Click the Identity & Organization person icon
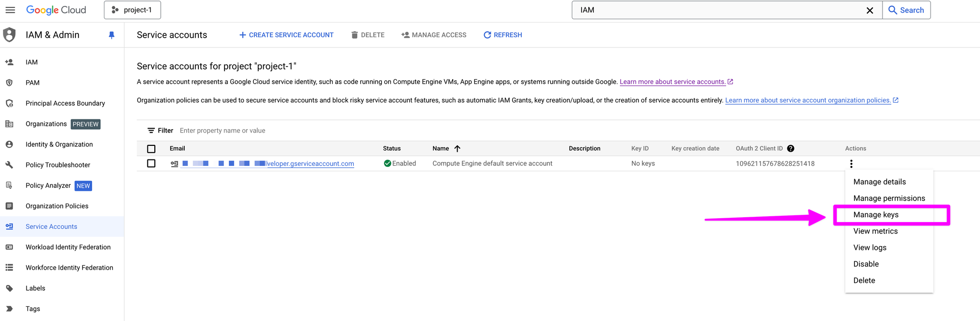Screen dimensions: 980x321 coord(9,144)
